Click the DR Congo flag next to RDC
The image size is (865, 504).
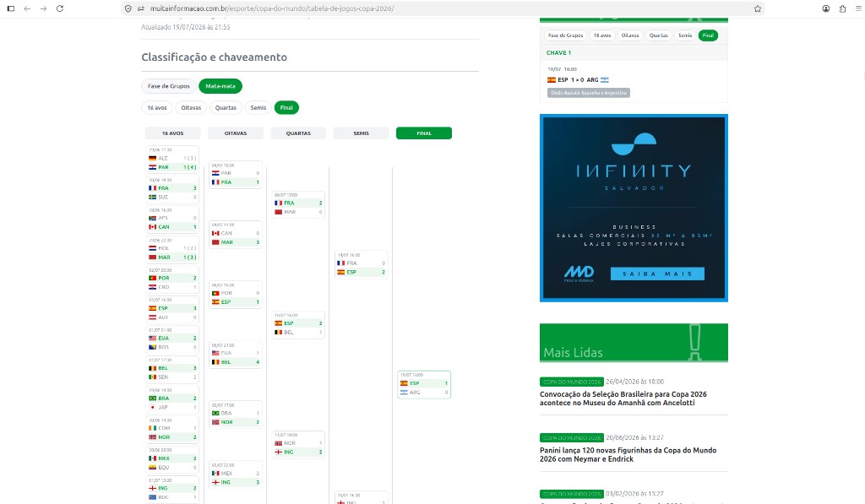click(152, 497)
